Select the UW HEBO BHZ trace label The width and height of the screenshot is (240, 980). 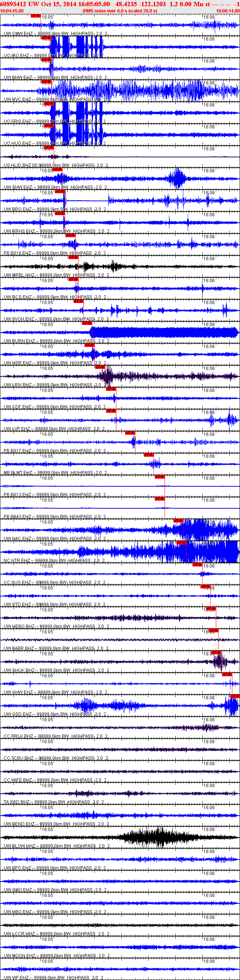pyautogui.click(x=56, y=627)
